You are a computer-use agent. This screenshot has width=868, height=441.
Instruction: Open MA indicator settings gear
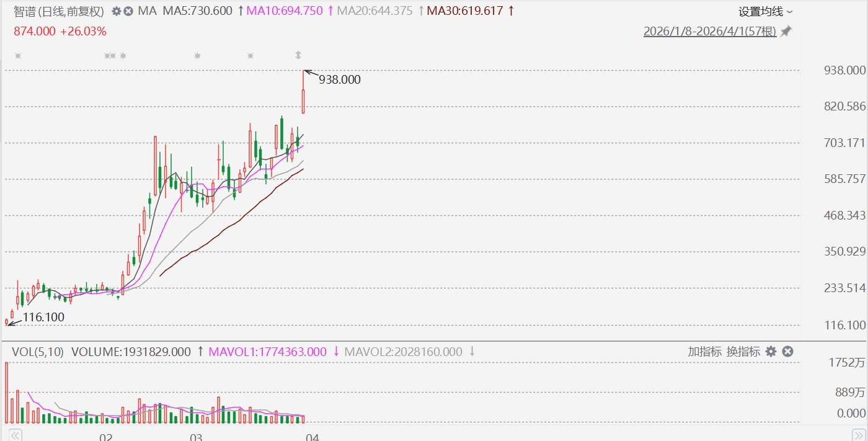(x=117, y=11)
